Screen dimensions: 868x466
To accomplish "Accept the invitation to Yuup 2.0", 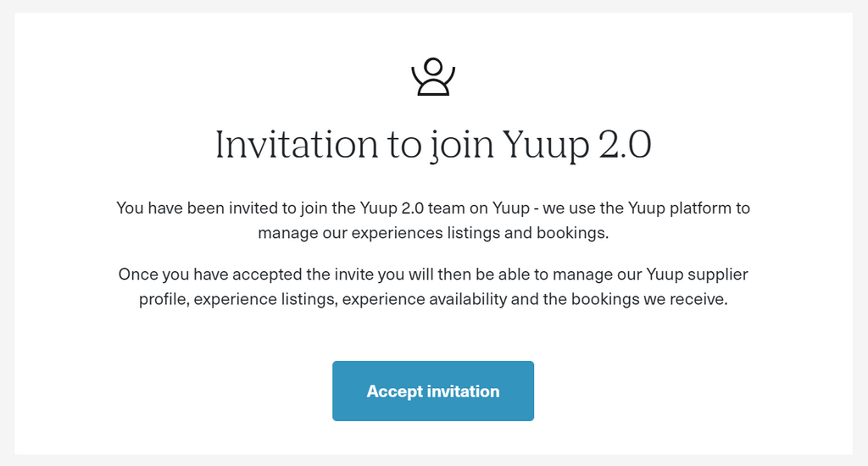I will [433, 391].
